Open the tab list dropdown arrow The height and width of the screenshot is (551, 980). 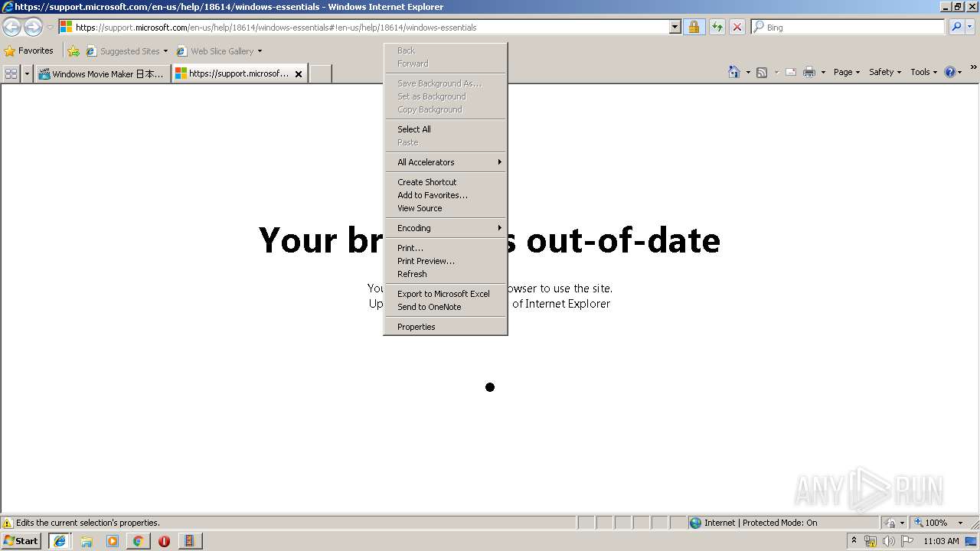tap(28, 73)
